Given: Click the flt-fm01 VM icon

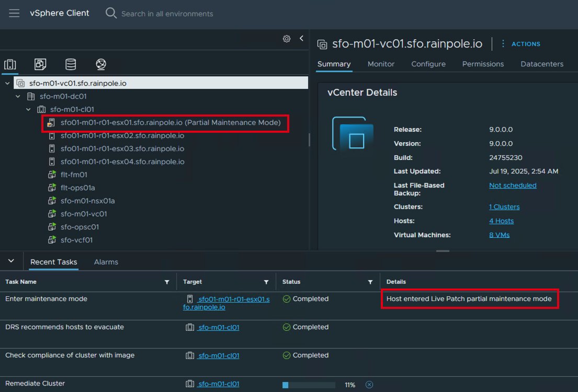Looking at the screenshot, I should click(52, 175).
